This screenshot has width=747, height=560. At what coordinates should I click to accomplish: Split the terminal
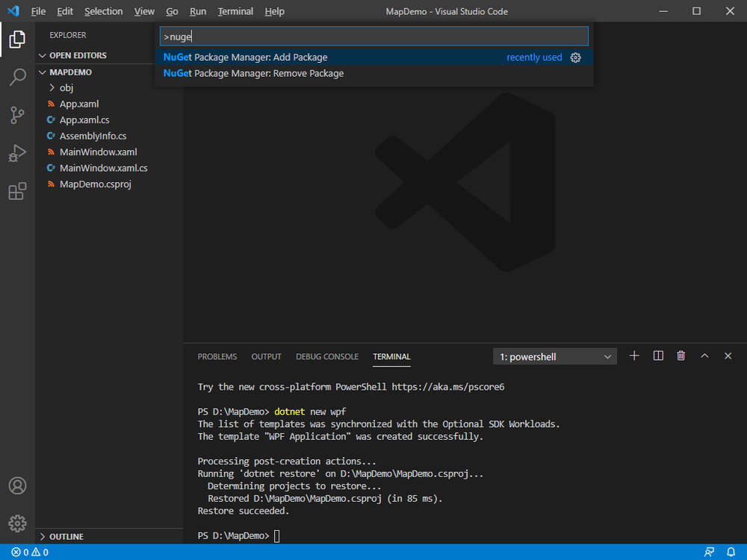pyautogui.click(x=657, y=355)
